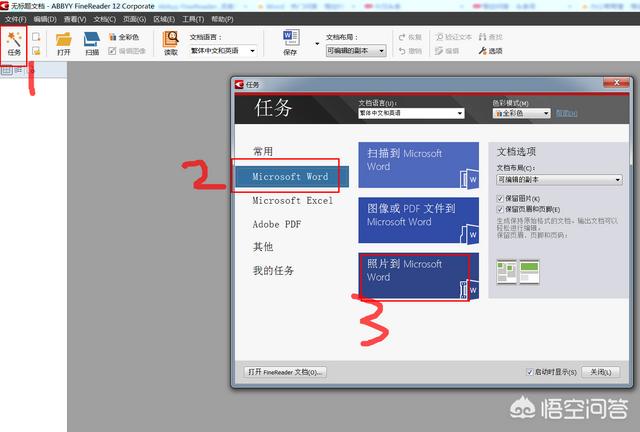
Task: Toggle the 启动时显示(S) checkbox
Action: pyautogui.click(x=530, y=372)
